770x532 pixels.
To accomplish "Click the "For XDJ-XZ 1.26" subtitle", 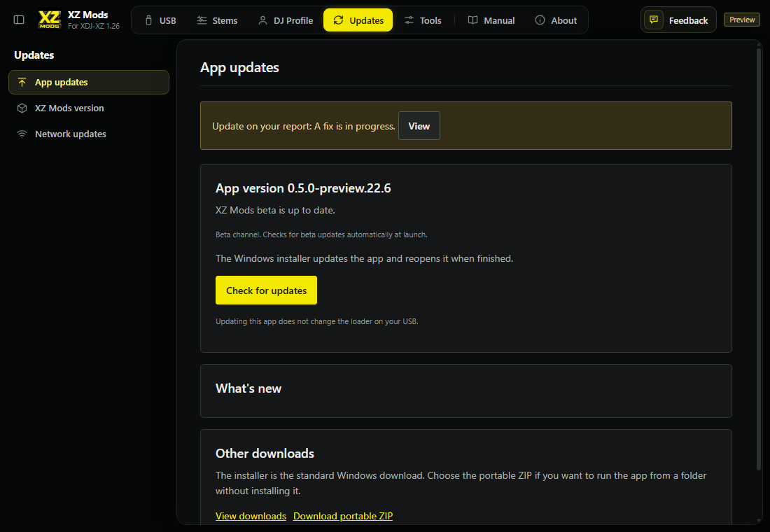I will [x=94, y=26].
